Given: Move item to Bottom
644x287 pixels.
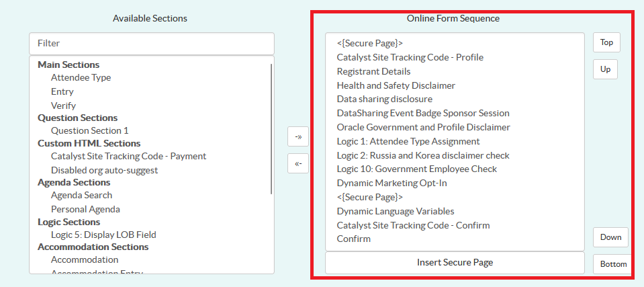Looking at the screenshot, I should point(613,264).
